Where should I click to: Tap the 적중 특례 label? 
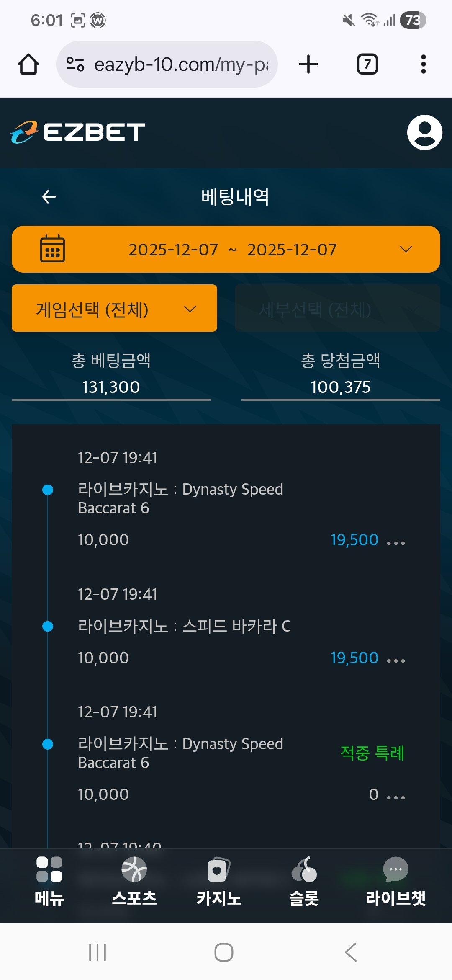[x=372, y=753]
